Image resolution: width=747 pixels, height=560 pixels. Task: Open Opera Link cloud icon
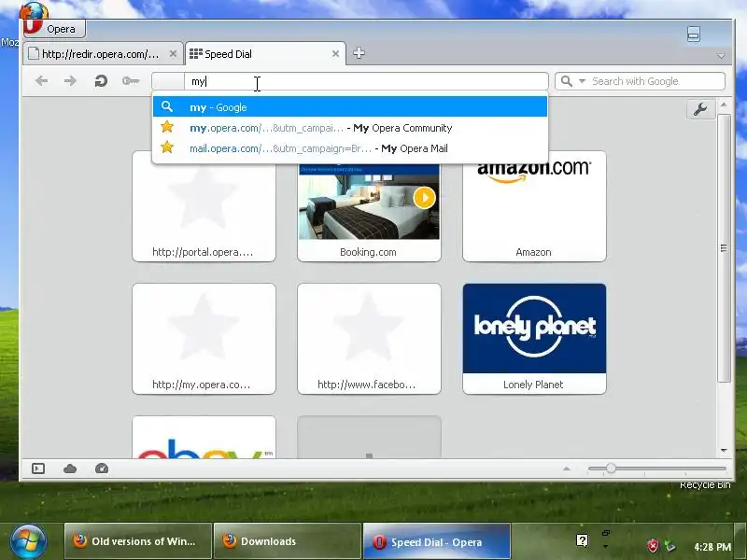pyautogui.click(x=70, y=469)
